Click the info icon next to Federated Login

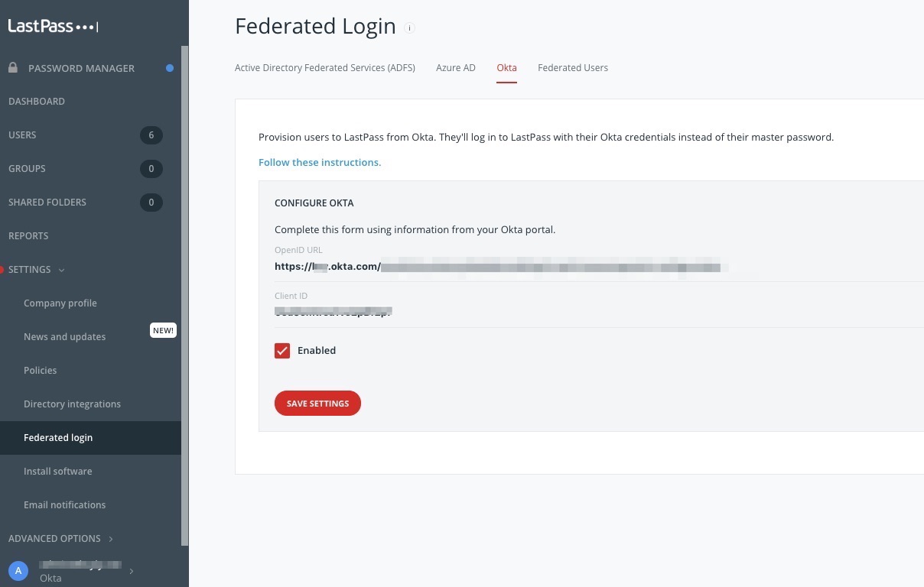point(409,28)
